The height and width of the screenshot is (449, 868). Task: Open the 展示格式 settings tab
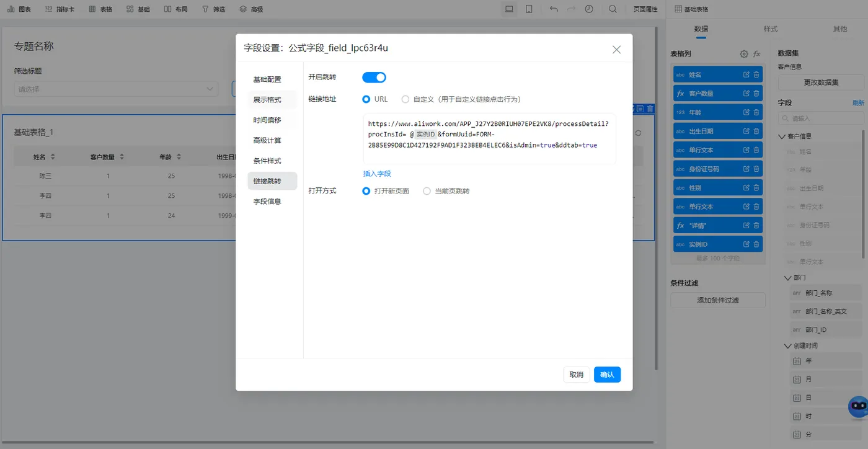[272, 100]
